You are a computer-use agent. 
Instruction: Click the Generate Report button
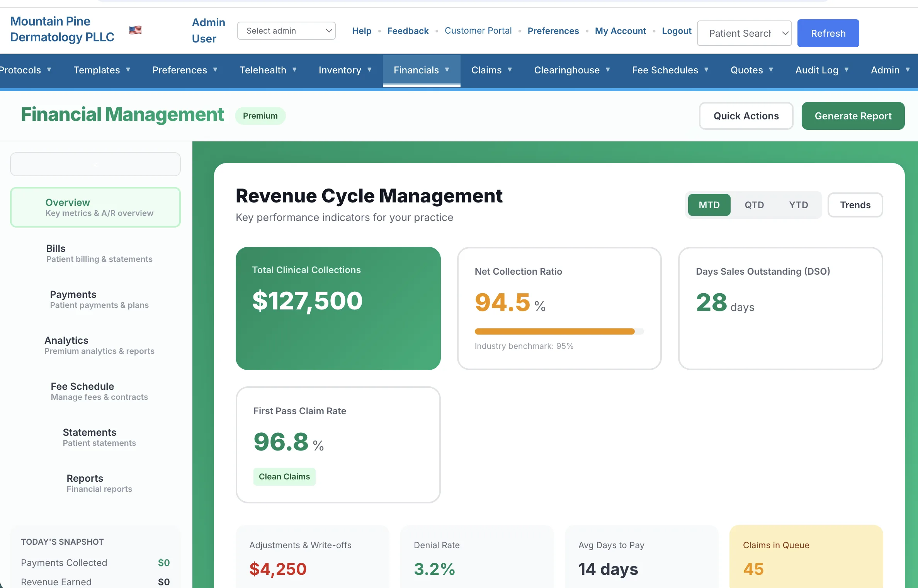[853, 116]
